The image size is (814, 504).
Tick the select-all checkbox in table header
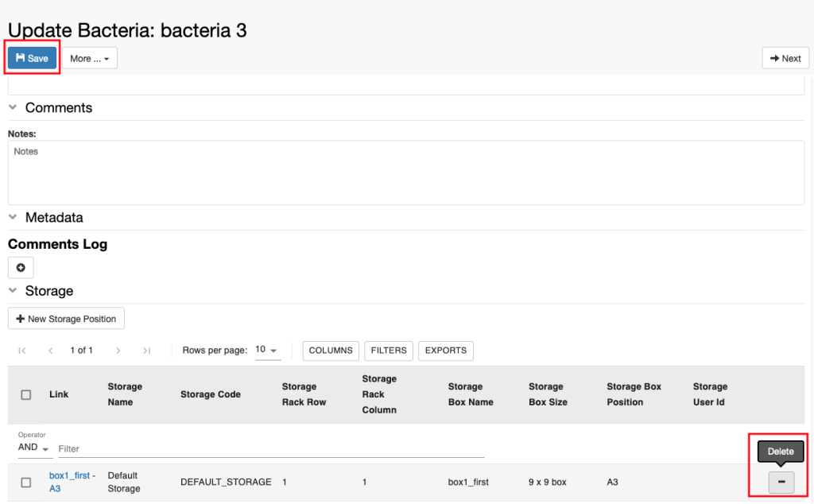tap(26, 394)
